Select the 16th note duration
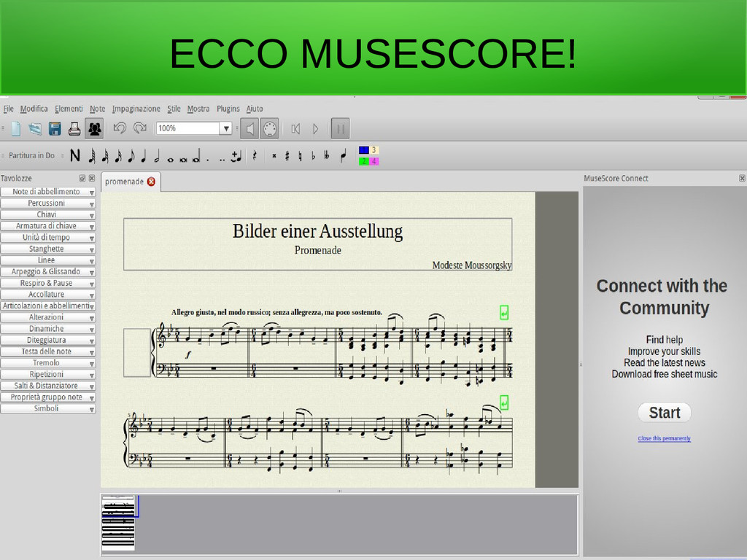747x560 pixels. point(118,156)
